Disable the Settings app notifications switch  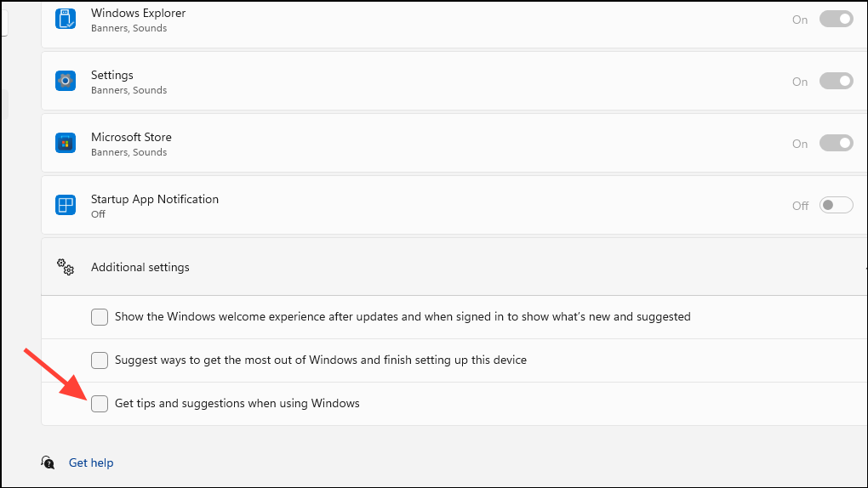point(836,81)
